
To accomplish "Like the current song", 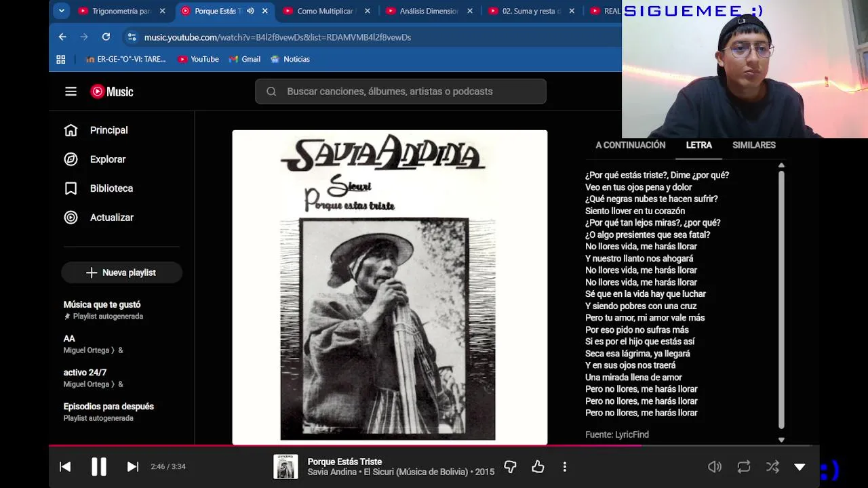I will 538,466.
